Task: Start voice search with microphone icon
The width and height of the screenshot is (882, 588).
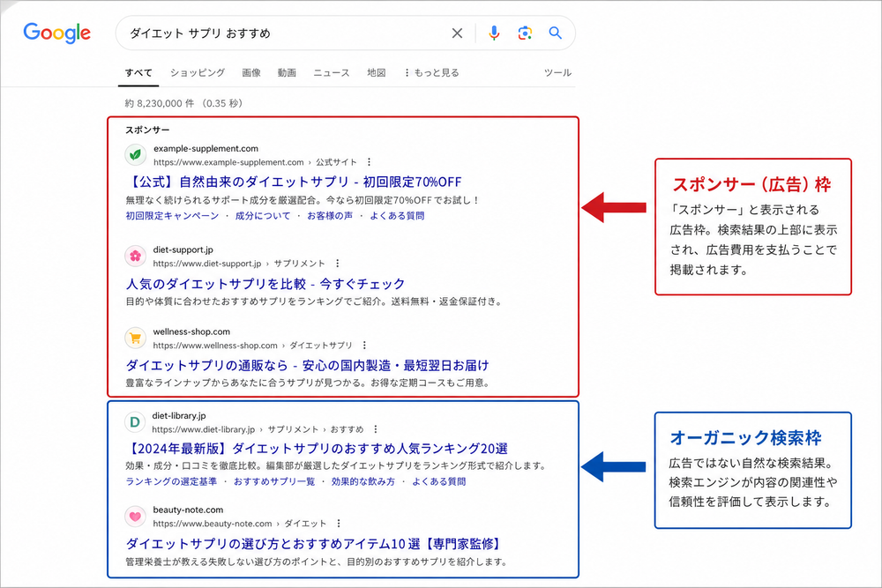Action: point(494,33)
